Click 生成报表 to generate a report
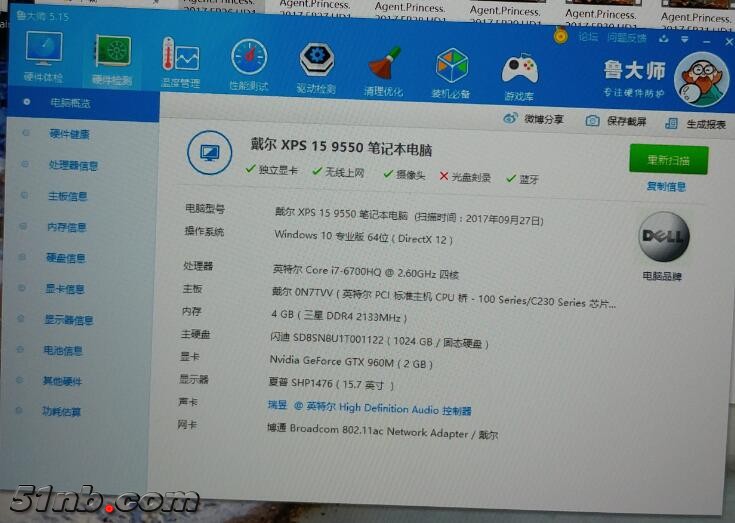The image size is (735, 523). click(x=698, y=124)
